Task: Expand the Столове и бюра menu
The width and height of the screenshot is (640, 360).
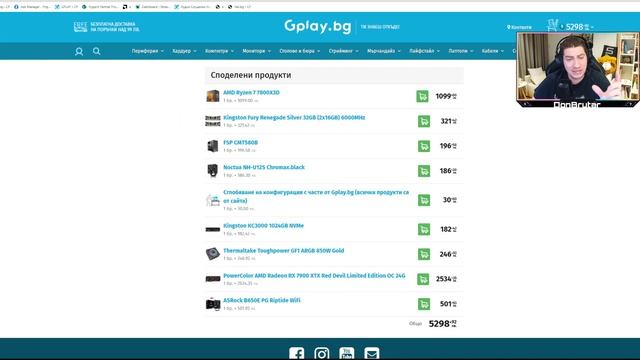Action: 300,51
